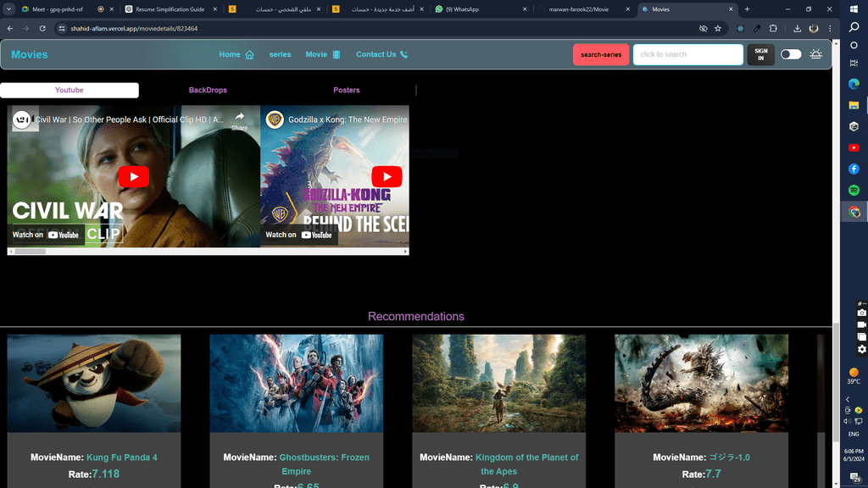The width and height of the screenshot is (868, 488).
Task: Click the Kingdom of the Planet of Apes poster
Action: point(498,384)
